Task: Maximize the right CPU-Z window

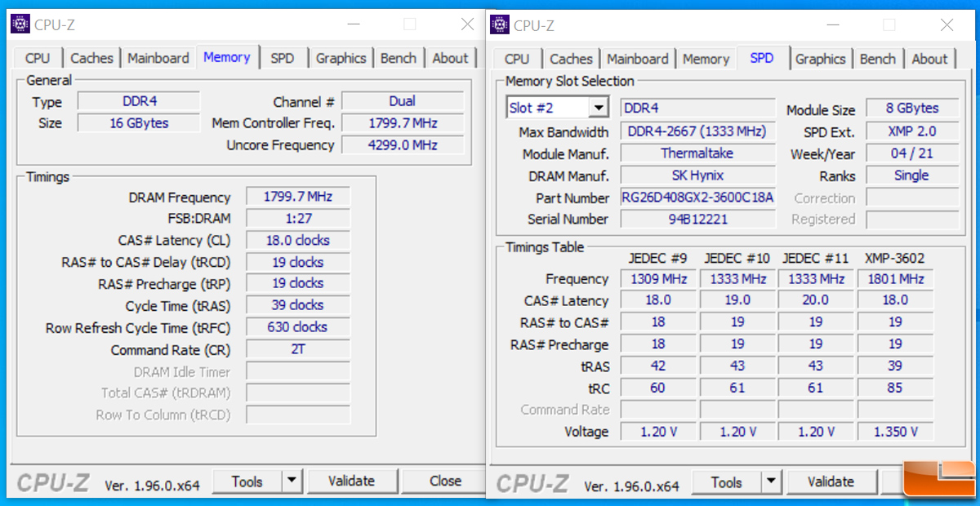Action: [889, 25]
